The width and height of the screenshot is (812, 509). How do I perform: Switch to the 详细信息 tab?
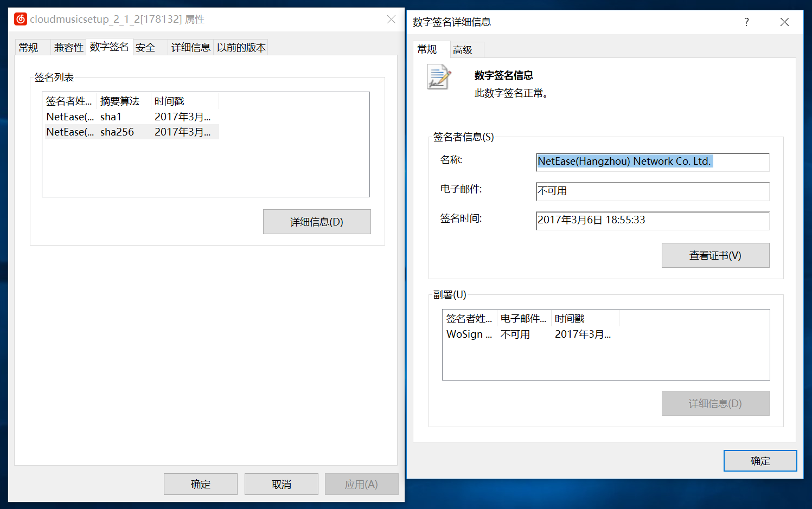coord(191,48)
